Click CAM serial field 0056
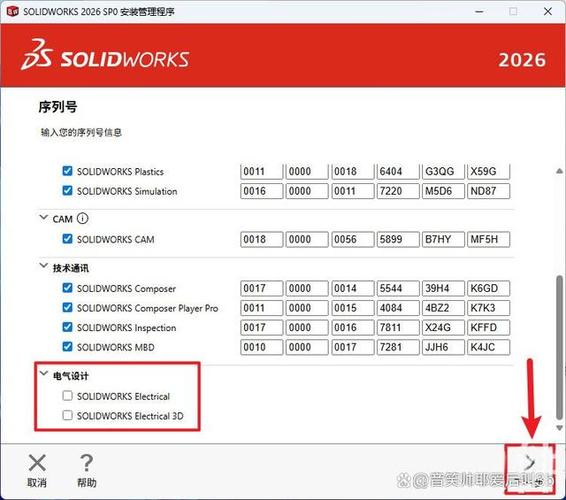The image size is (566, 500). [x=353, y=239]
